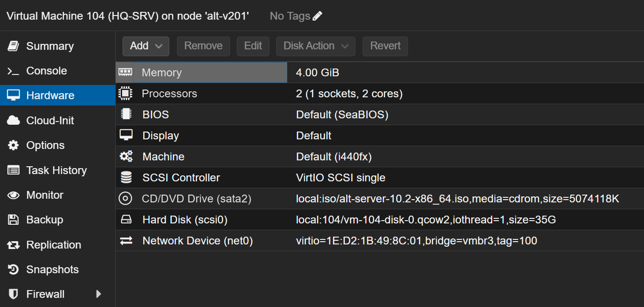Open the Summary tab in sidebar
The image size is (644, 307).
[x=50, y=46]
